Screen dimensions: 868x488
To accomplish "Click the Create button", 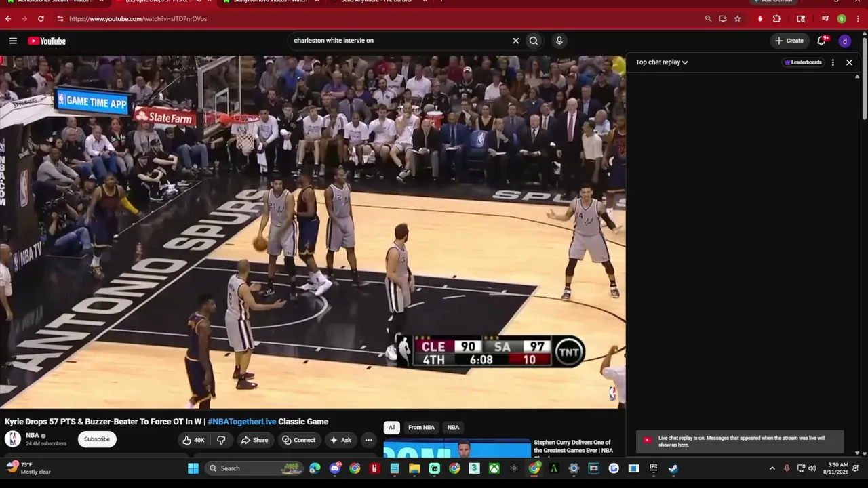I will point(789,41).
